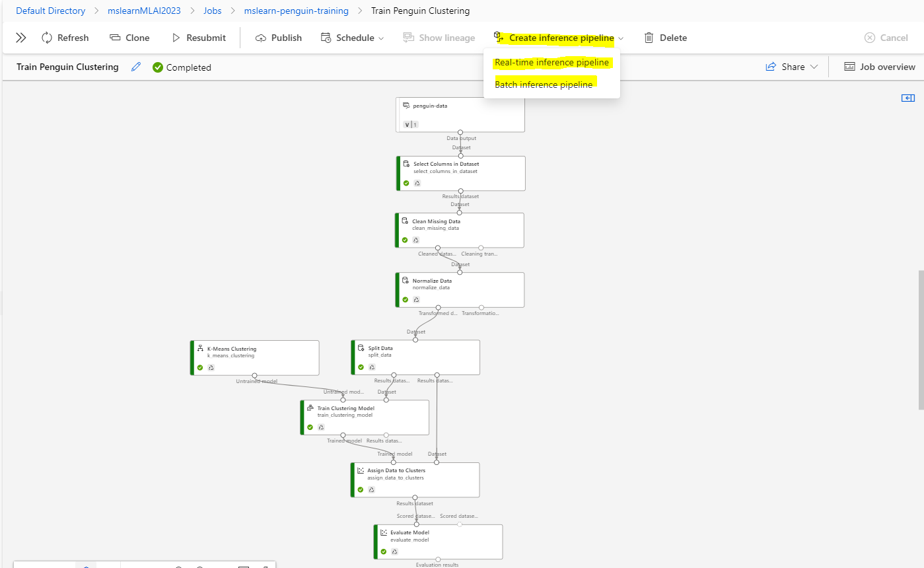924x568 pixels.
Task: Select the Evaluate Model node
Action: [438, 542]
